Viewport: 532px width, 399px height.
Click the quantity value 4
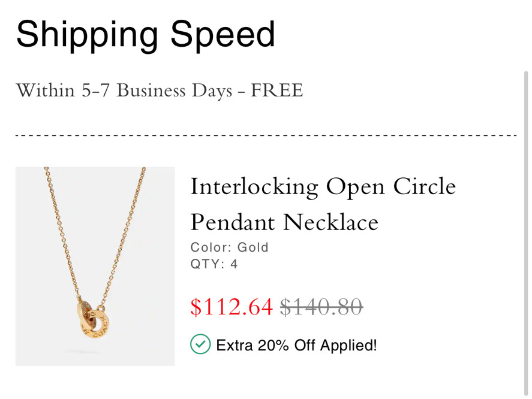point(234,264)
